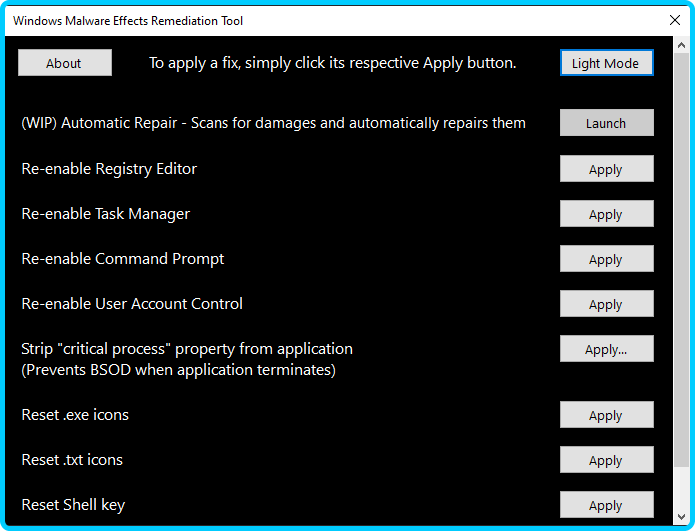This screenshot has height=531, width=695.
Task: Apply the Reset .txt icons fix
Action: coord(606,460)
